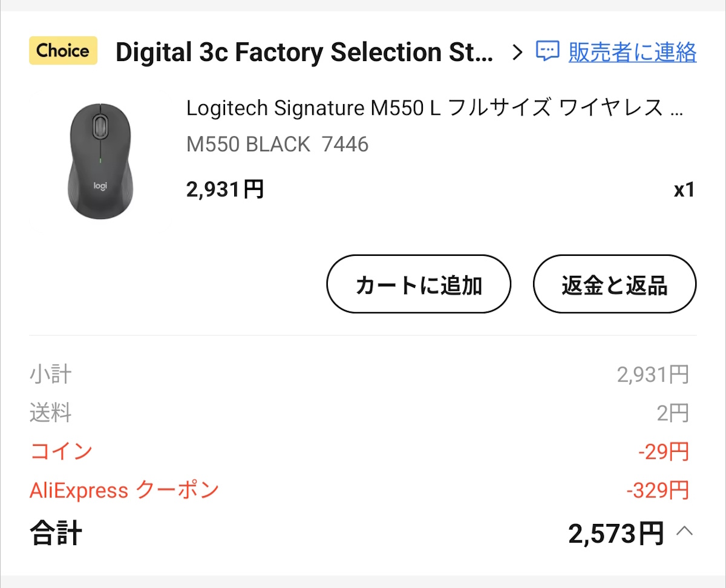The height and width of the screenshot is (588, 726).
Task: Click the 送料 shipping fee row
Action: coord(50,413)
